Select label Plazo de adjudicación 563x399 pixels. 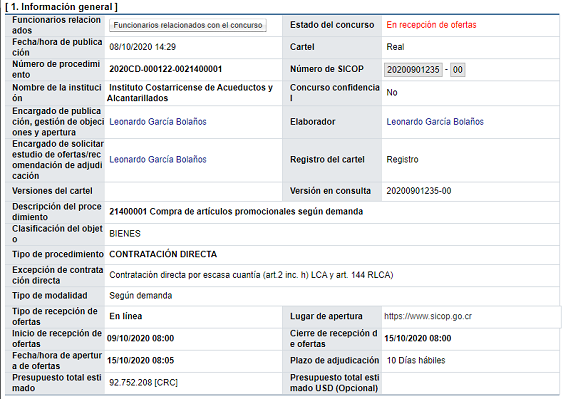(335, 361)
